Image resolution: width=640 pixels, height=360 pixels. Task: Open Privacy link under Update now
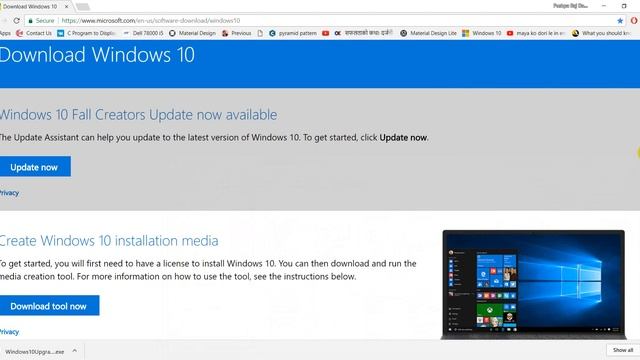tap(9, 193)
